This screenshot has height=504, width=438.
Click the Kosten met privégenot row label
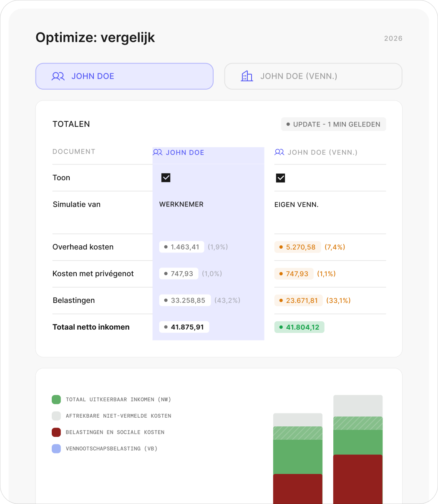93,274
